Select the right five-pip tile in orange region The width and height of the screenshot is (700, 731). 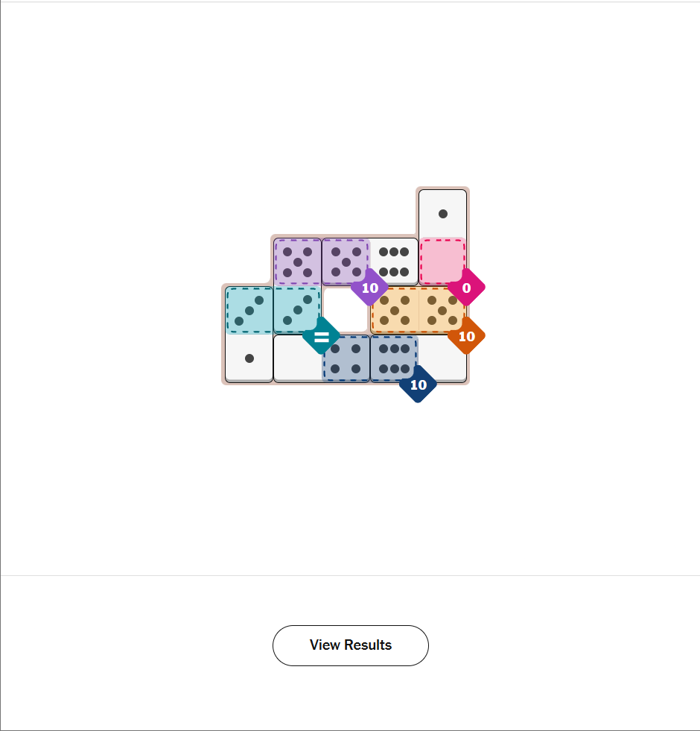(442, 310)
